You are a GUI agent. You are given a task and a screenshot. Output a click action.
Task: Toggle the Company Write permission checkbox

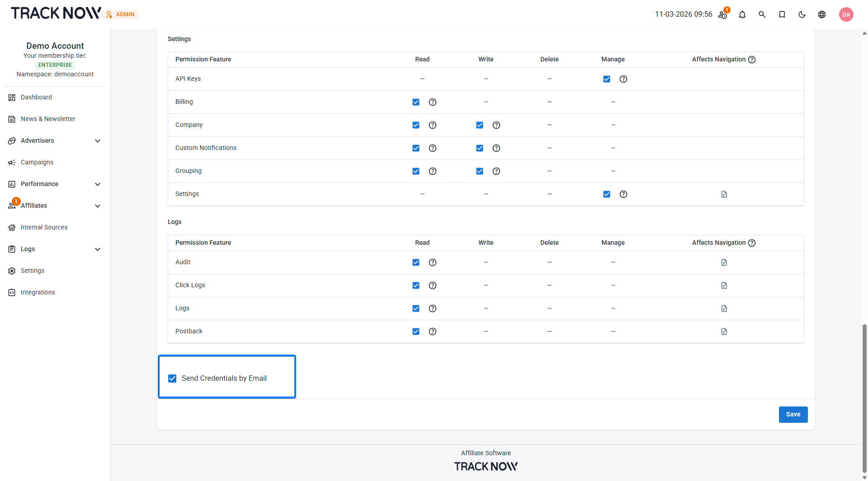tap(480, 125)
